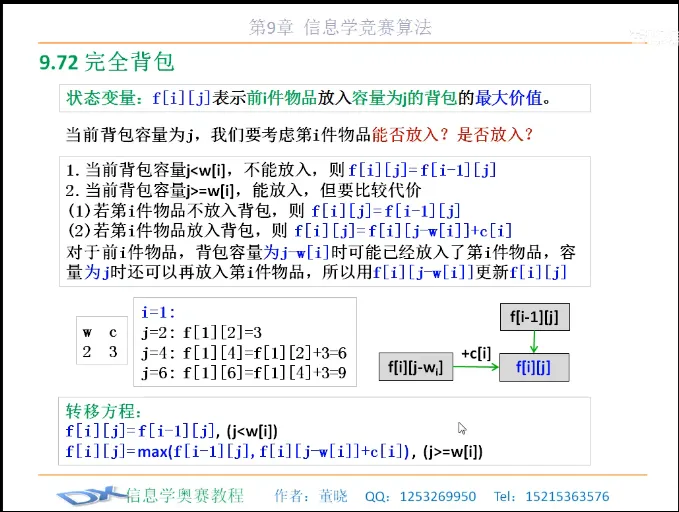Click the blue f[i][j] diagram box
The height and width of the screenshot is (512, 679).
[534, 368]
